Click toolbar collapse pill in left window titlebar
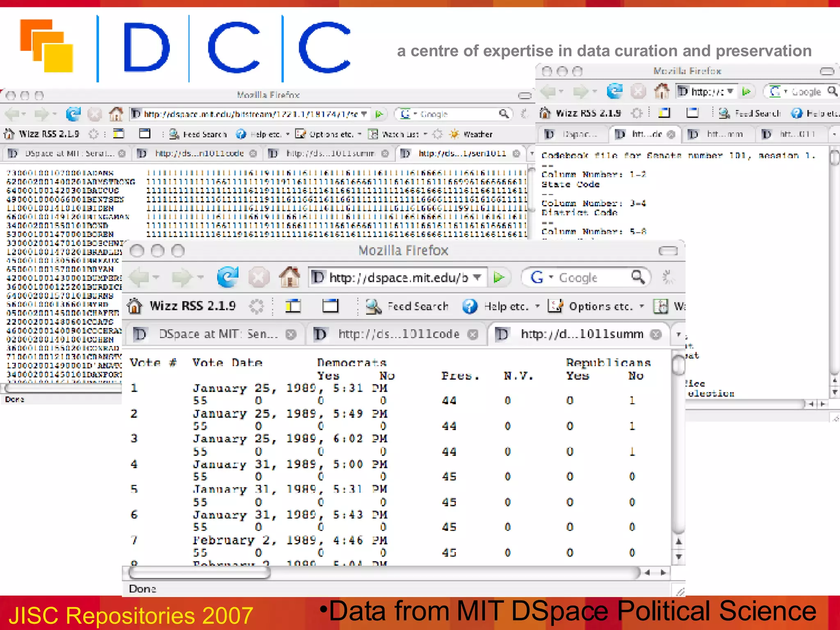This screenshot has height=630, width=840. tap(525, 96)
